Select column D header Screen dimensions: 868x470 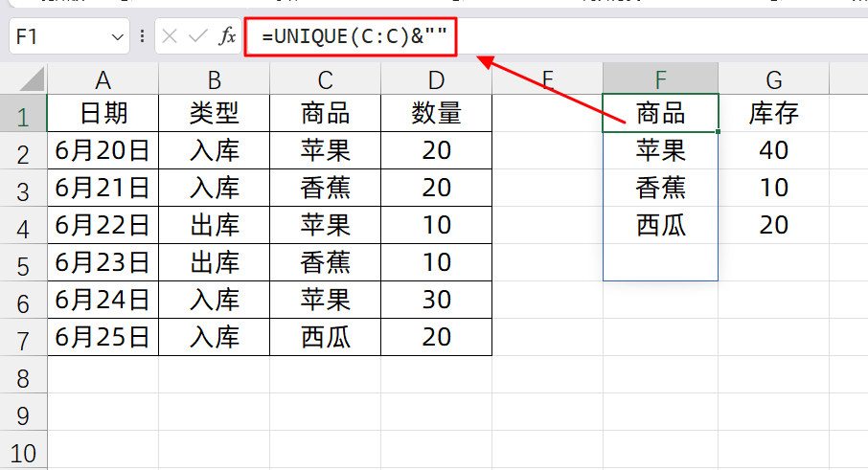[x=436, y=79]
